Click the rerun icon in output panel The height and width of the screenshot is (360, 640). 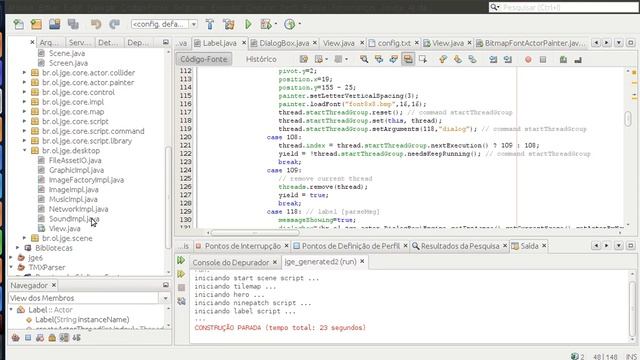181,260
